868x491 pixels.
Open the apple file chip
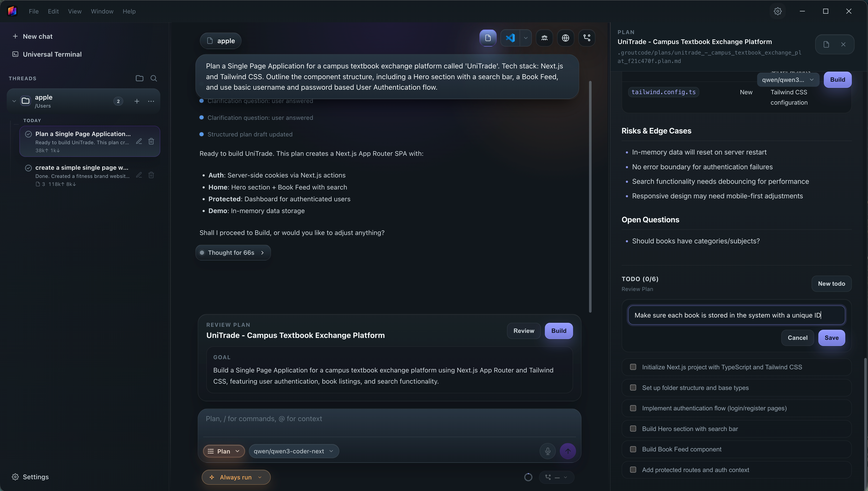tap(221, 41)
